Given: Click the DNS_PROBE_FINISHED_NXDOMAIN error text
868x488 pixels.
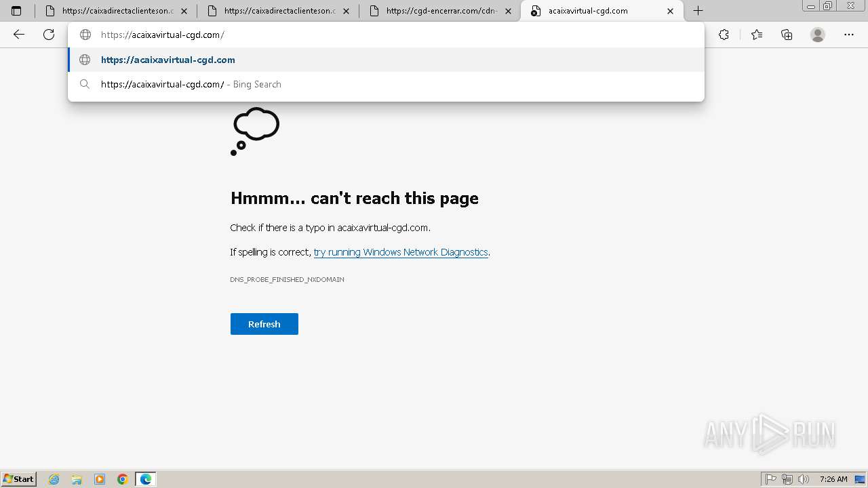Looking at the screenshot, I should [x=287, y=279].
